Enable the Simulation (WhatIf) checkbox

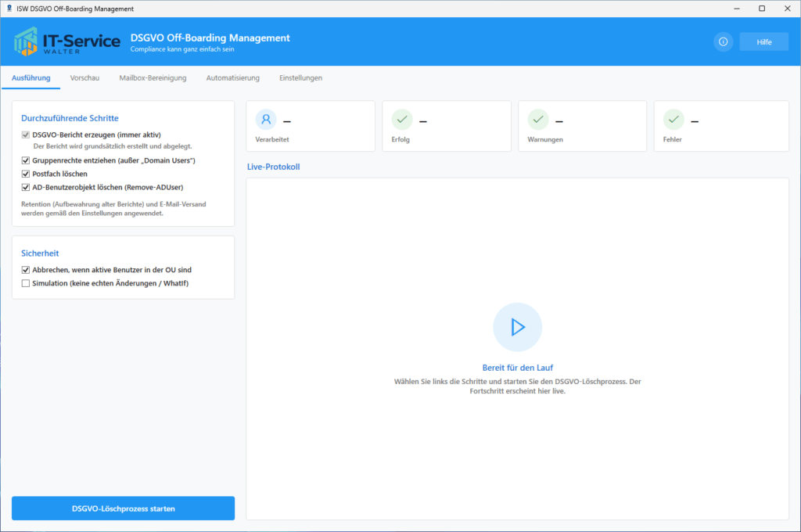tap(26, 283)
